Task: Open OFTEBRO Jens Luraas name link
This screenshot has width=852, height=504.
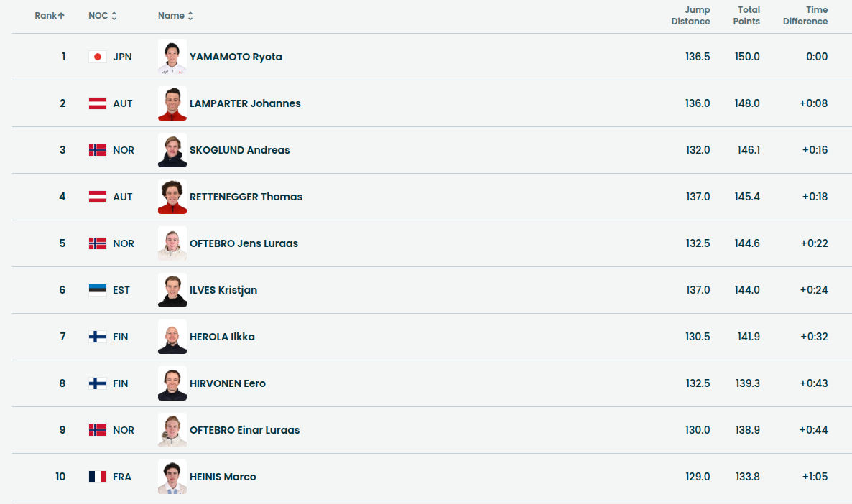Action: point(244,243)
